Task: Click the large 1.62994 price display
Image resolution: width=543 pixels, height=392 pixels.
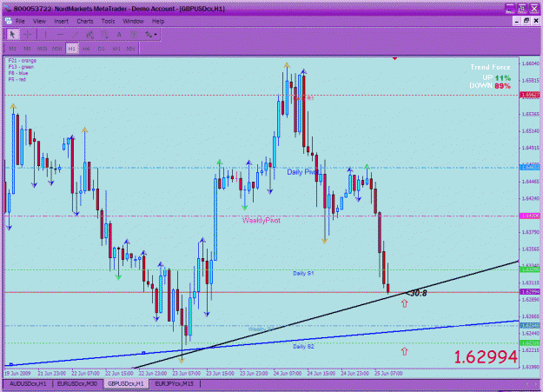Action: 485,357
